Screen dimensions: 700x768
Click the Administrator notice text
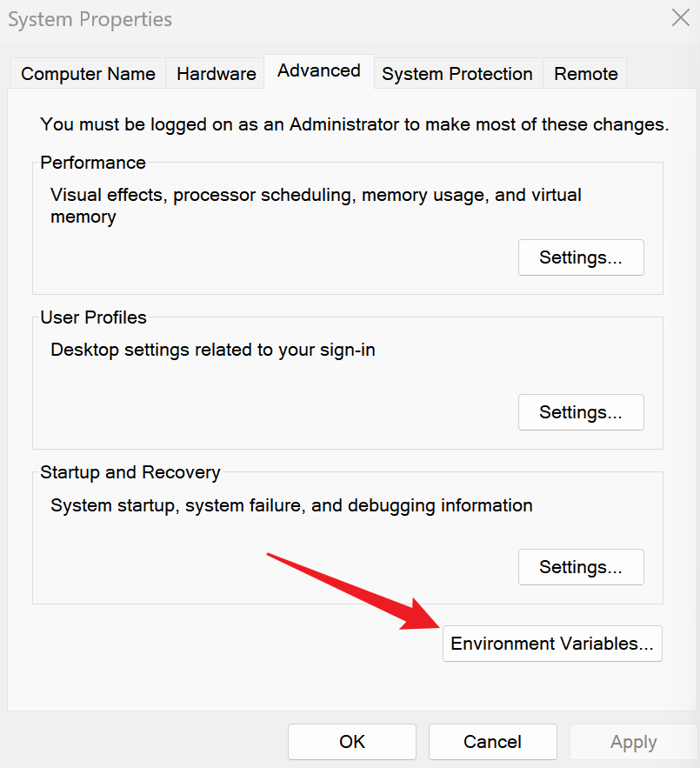[355, 124]
